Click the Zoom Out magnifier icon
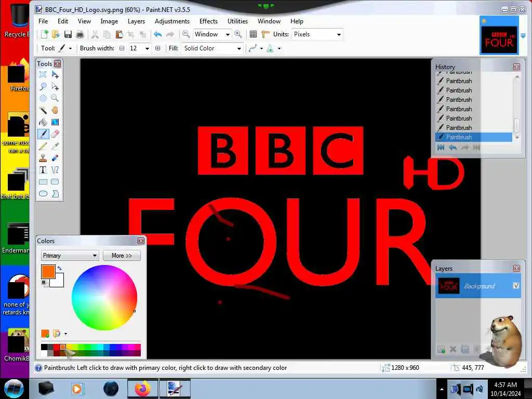This screenshot has height=399, width=532. coord(186,34)
